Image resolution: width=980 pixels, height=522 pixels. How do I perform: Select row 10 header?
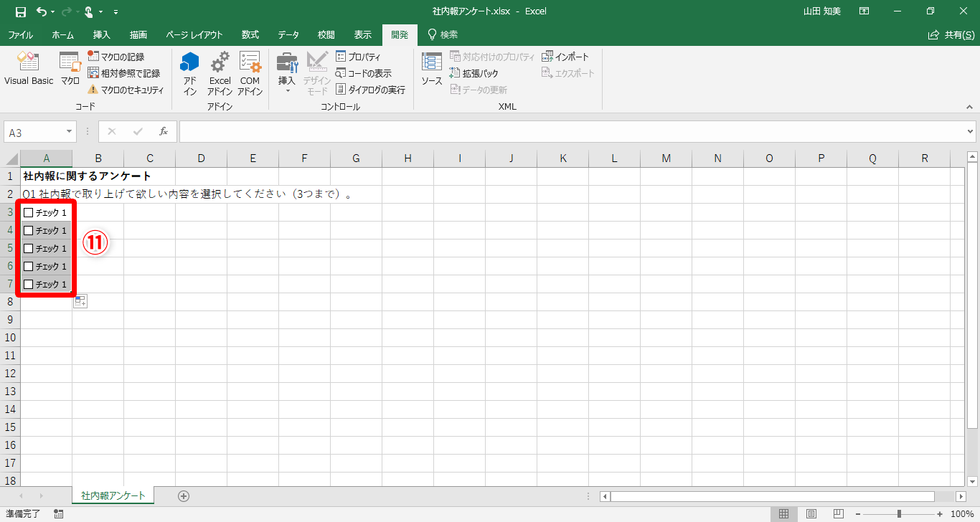click(x=10, y=338)
